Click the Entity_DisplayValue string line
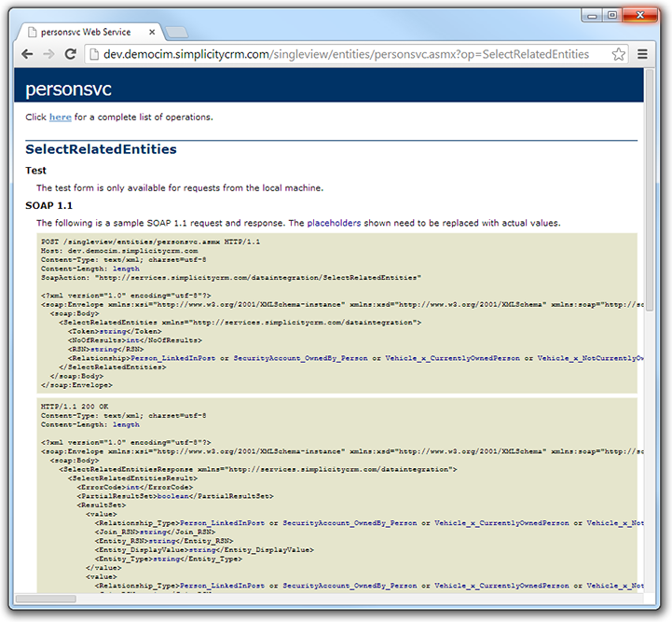Screen dimensions: 672x622 pyautogui.click(x=204, y=550)
